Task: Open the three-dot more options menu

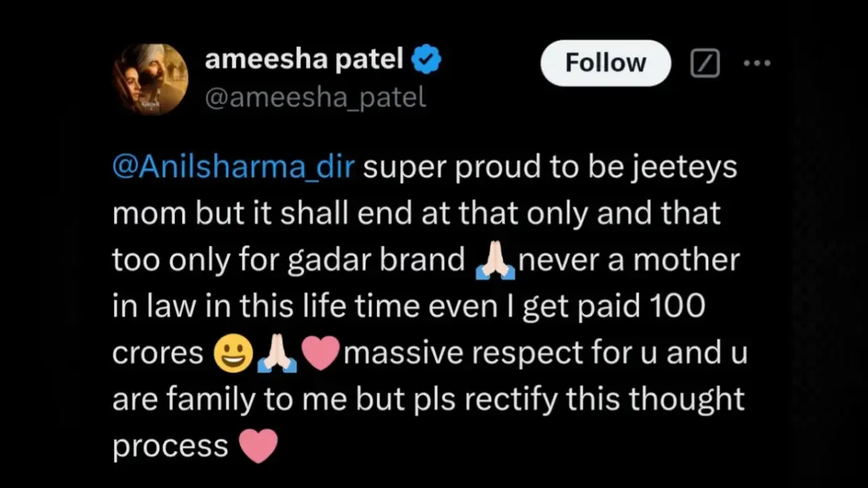Action: pyautogui.click(x=757, y=64)
